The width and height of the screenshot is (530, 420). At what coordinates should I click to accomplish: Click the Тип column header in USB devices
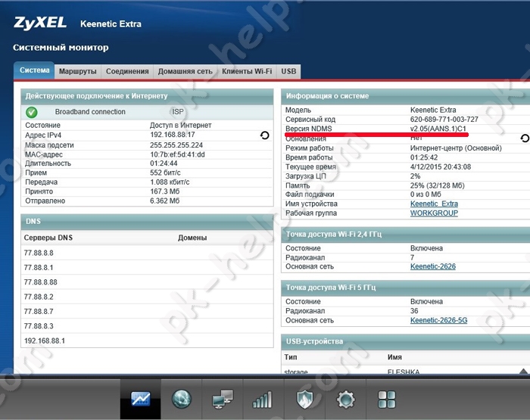[291, 357]
